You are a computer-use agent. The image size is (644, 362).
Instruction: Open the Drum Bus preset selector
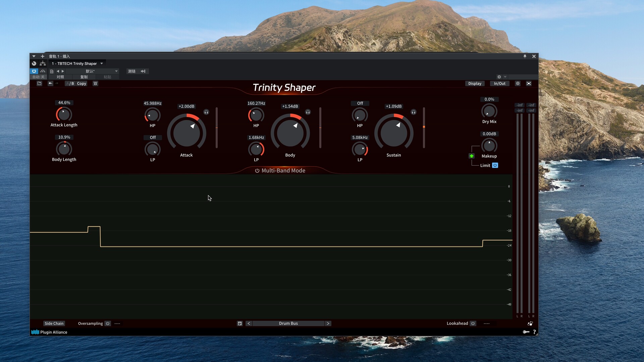288,323
